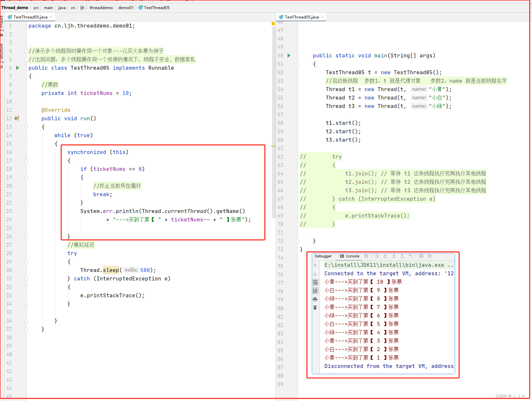Click console line '小白--->买到了第【 9 】张票'
The image size is (532, 401).
pos(361,290)
